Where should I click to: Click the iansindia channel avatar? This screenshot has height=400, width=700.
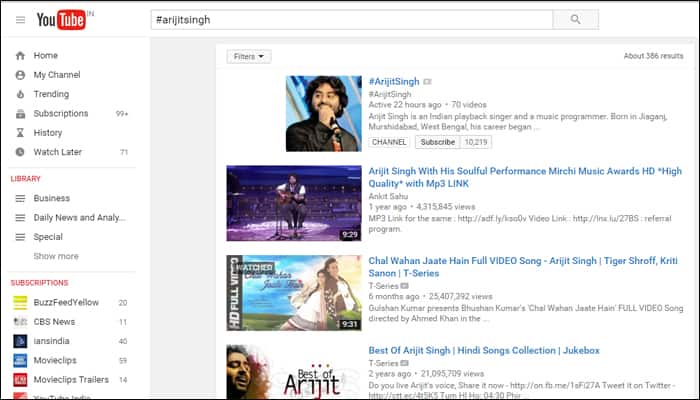click(x=20, y=341)
